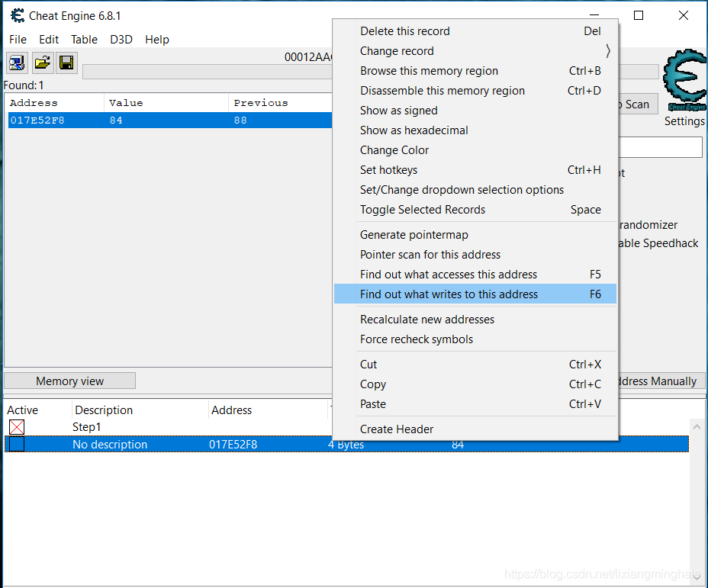Click value 84 in the address list
Viewport: 708px width, 588px height.
pos(458,445)
